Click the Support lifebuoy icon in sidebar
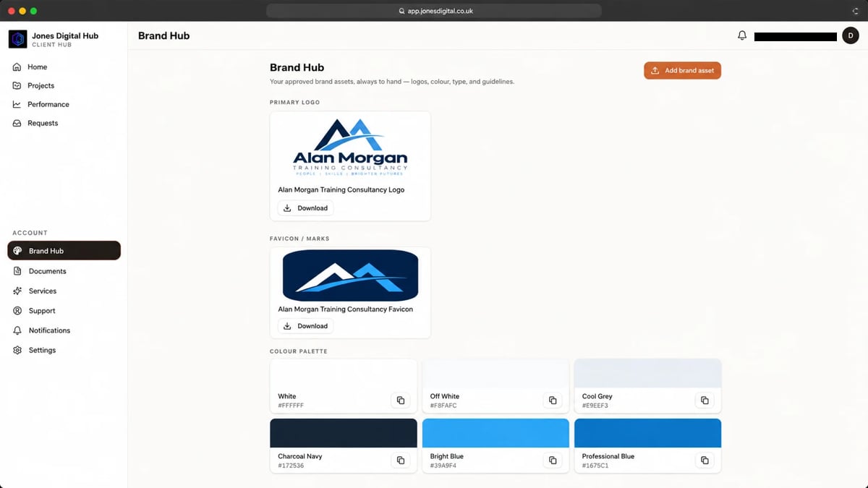 [x=18, y=311]
